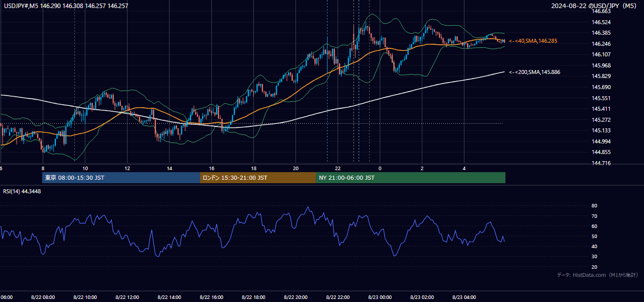Click the 8/22 14:00 time axis label
The image size is (644, 302).
(169, 297)
